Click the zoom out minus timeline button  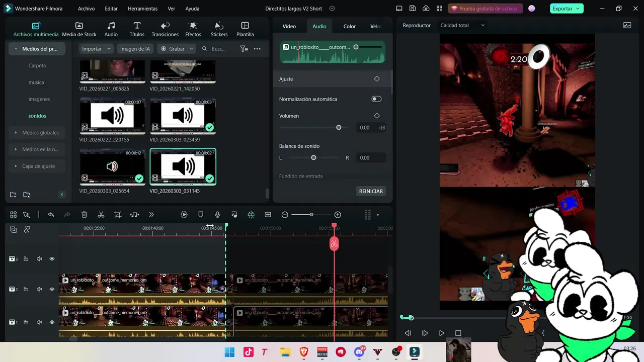pyautogui.click(x=285, y=215)
